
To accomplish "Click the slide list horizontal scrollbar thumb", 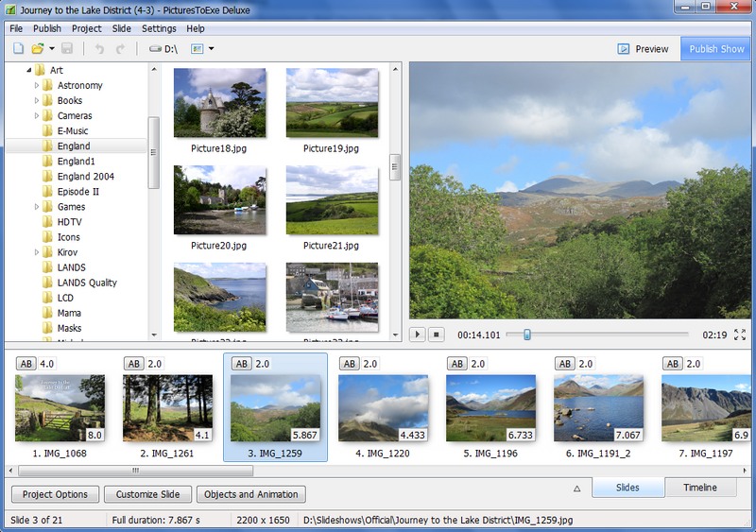I will click(x=135, y=471).
